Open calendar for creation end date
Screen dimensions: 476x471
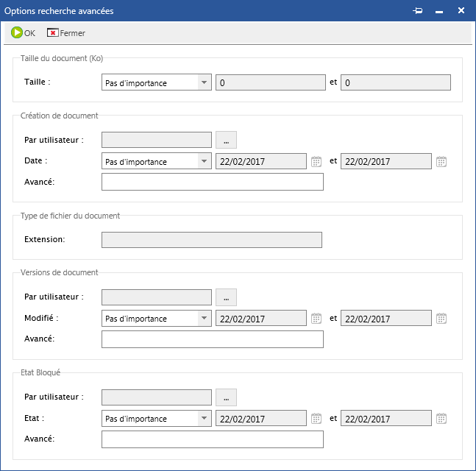click(441, 162)
